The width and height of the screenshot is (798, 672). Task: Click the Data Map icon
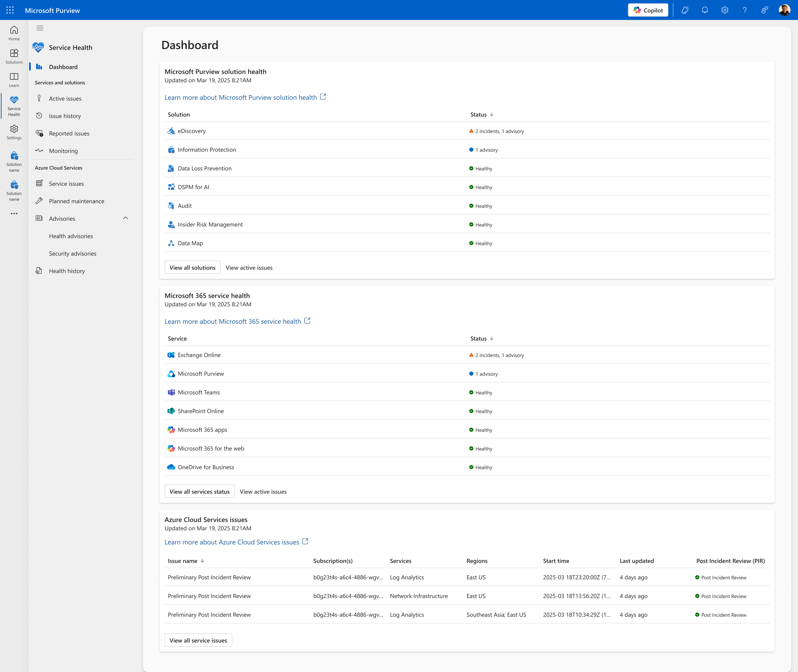[x=171, y=243]
